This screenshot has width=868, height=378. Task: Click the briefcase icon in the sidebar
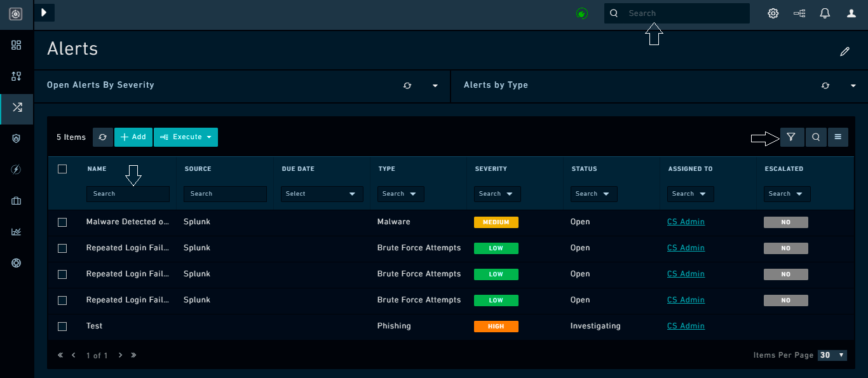pyautogui.click(x=16, y=201)
